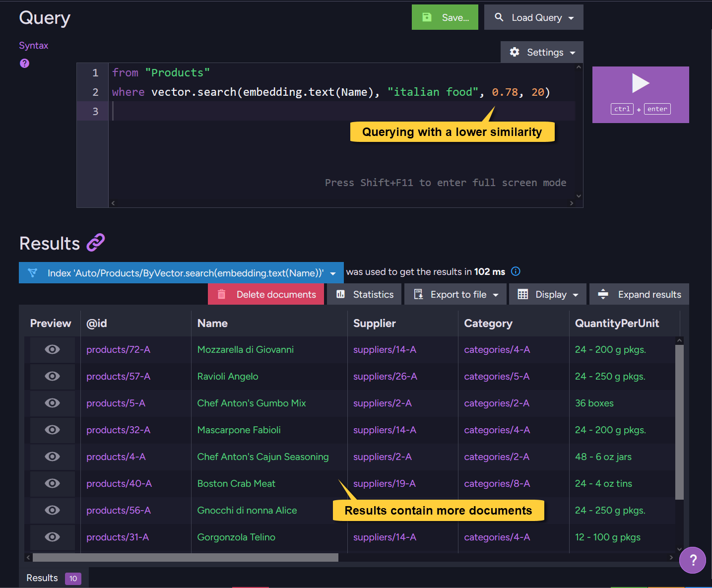Click the @id column header

[97, 323]
